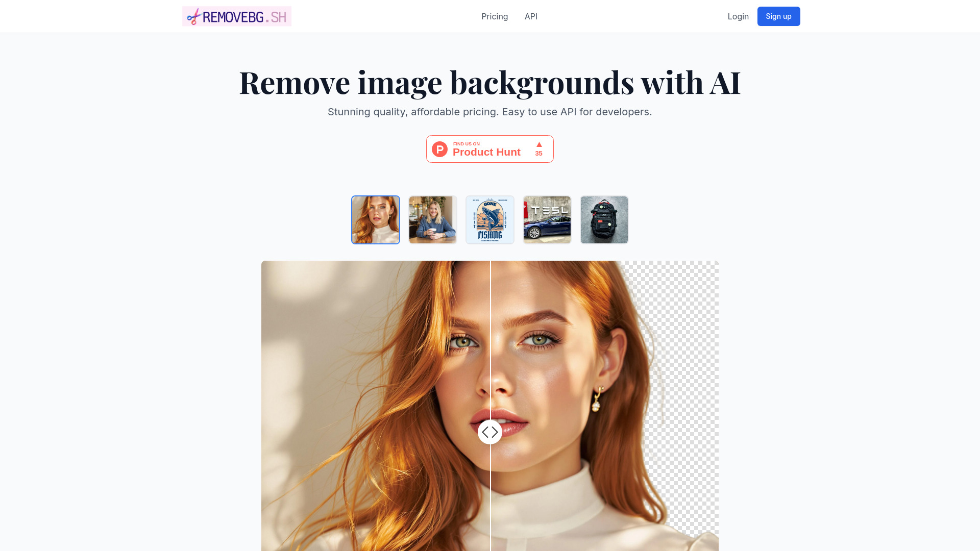The width and height of the screenshot is (980, 551).
Task: Toggle the after transparent background view
Action: (x=490, y=431)
